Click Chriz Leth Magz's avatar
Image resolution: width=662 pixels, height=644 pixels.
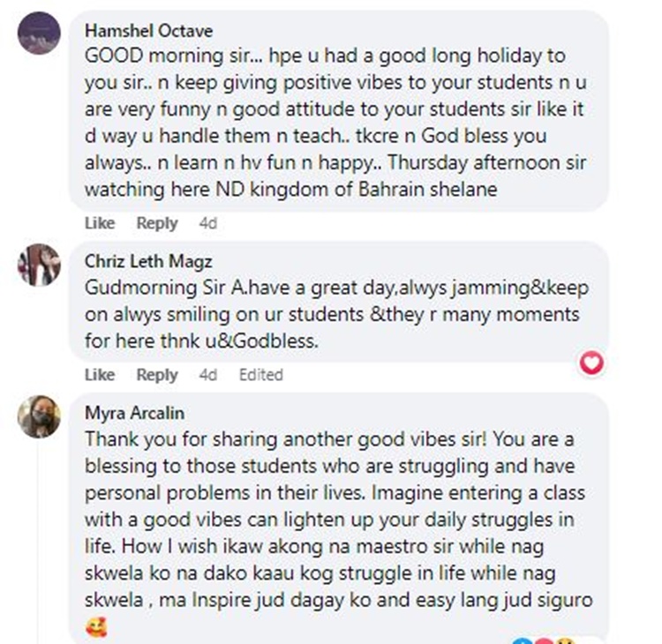(x=39, y=265)
